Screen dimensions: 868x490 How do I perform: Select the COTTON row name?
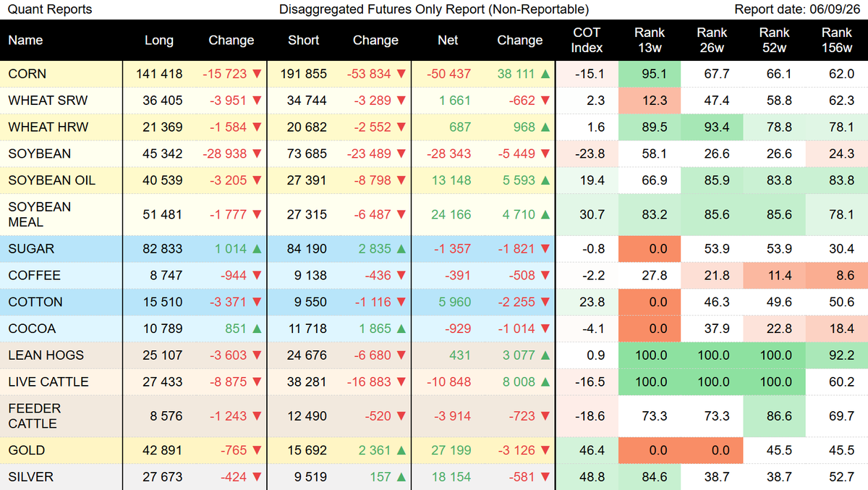[x=35, y=302]
